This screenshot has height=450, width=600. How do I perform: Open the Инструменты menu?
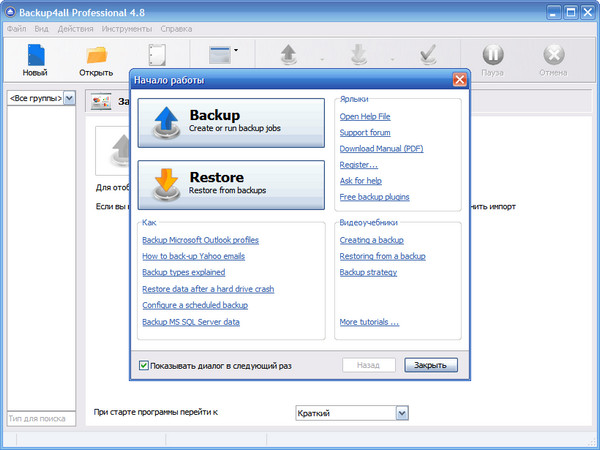(127, 29)
